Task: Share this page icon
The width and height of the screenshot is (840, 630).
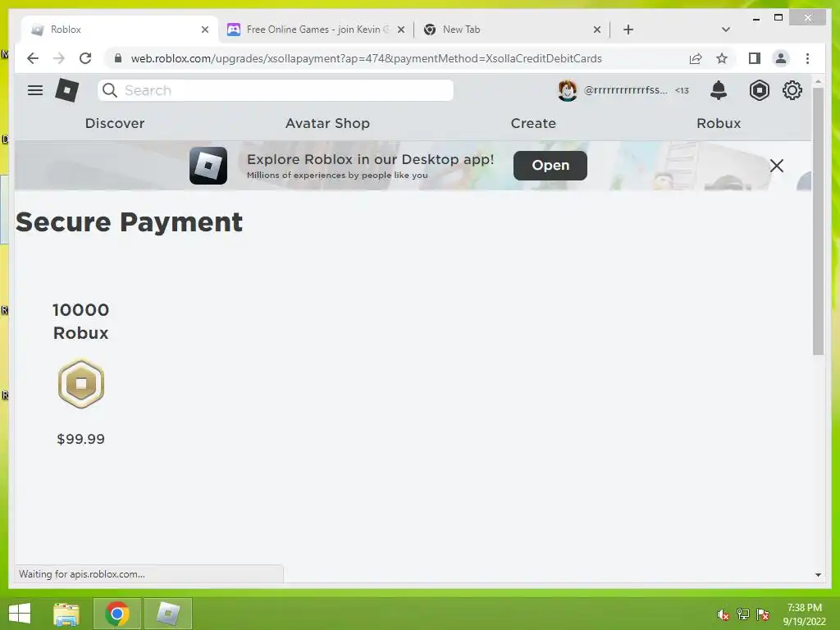Action: click(x=696, y=58)
